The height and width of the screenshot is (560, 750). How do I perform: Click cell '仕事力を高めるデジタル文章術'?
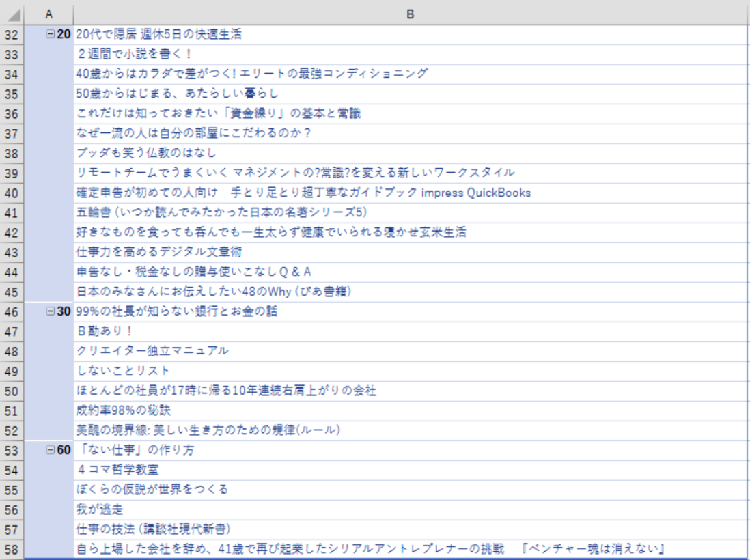[410, 253]
